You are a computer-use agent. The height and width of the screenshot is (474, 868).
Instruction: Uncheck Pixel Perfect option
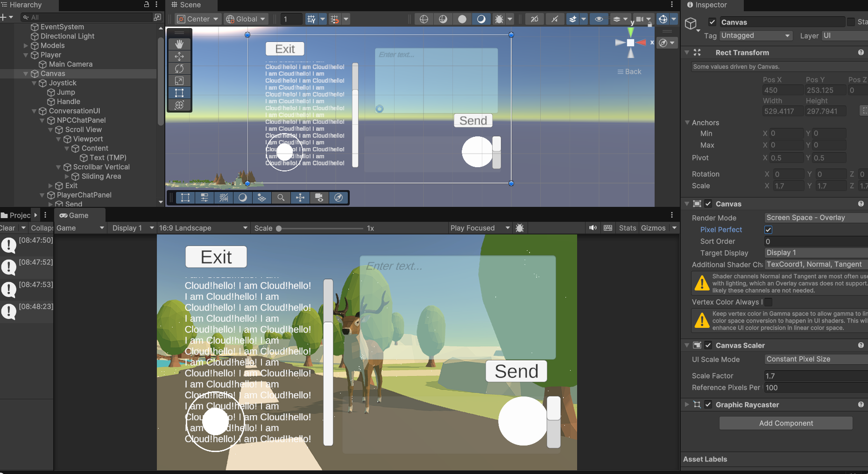click(768, 230)
